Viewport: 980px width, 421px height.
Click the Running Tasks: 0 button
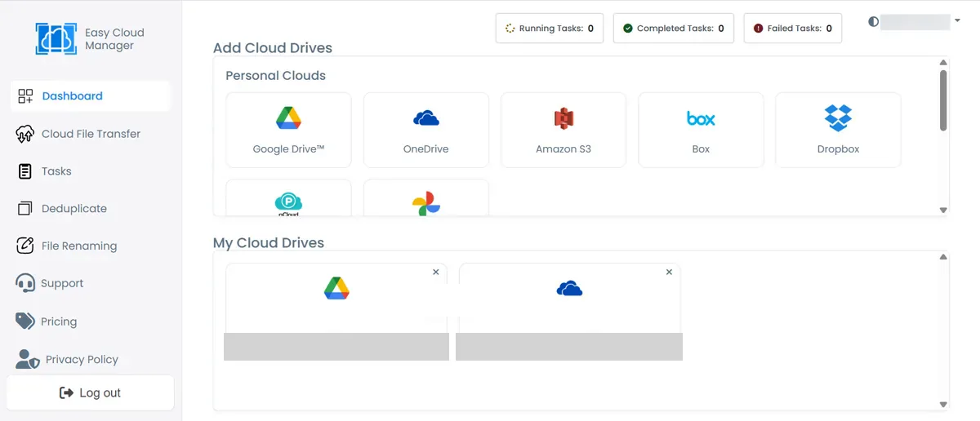[x=550, y=29]
